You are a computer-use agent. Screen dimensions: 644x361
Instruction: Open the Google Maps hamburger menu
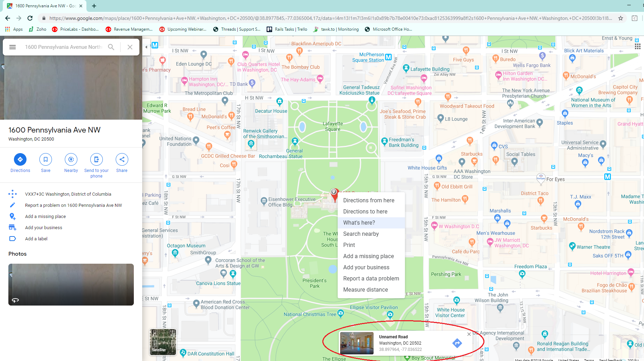point(13,47)
